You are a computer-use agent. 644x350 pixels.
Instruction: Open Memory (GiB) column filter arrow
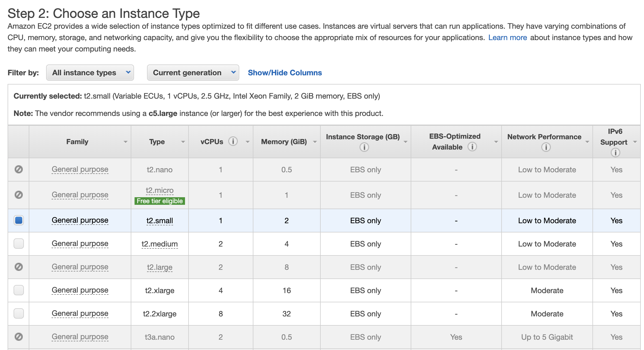coord(315,142)
